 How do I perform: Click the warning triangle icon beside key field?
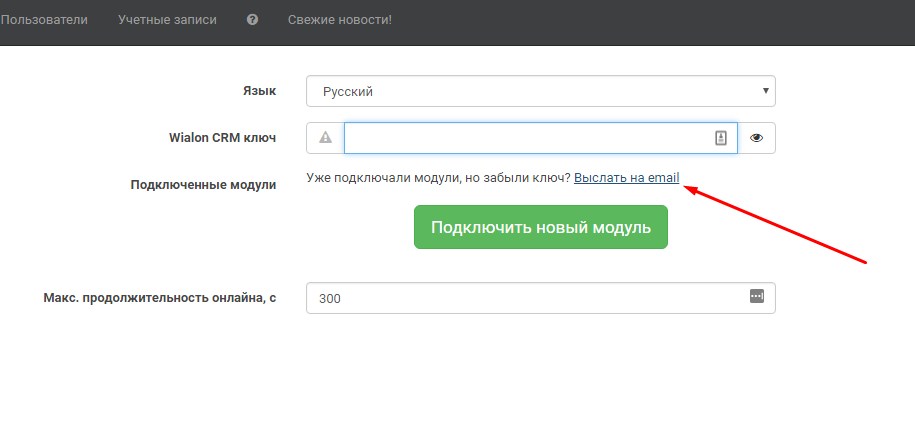click(x=325, y=138)
